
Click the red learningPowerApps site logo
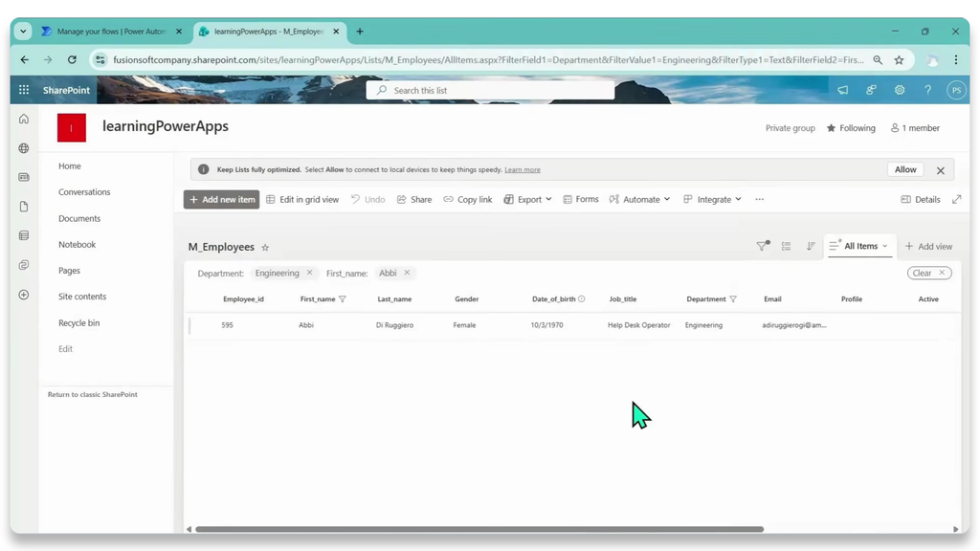(71, 127)
